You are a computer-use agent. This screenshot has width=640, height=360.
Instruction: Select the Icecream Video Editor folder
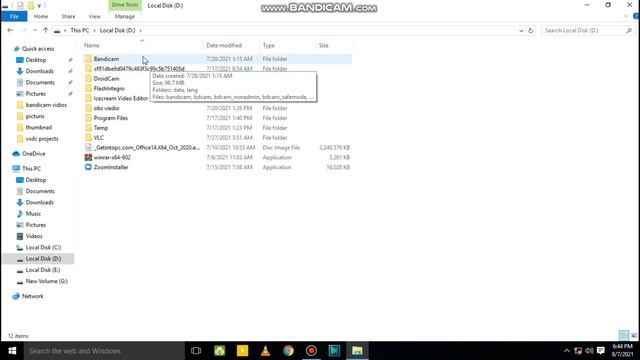pos(120,98)
